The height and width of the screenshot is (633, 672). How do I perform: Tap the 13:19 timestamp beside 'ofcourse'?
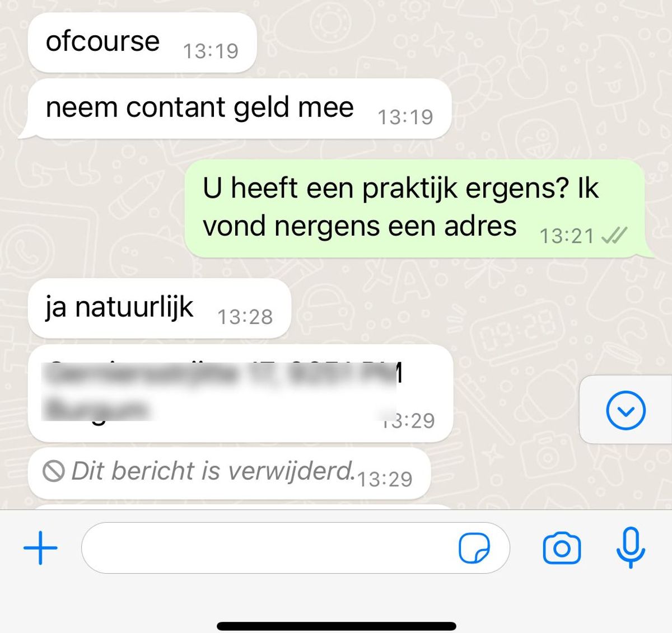pyautogui.click(x=211, y=51)
